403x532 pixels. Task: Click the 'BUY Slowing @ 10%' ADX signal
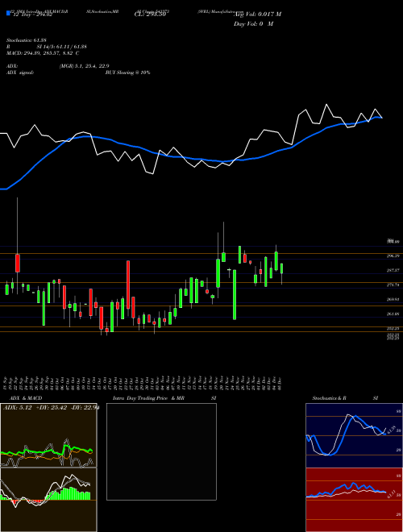tap(127, 73)
